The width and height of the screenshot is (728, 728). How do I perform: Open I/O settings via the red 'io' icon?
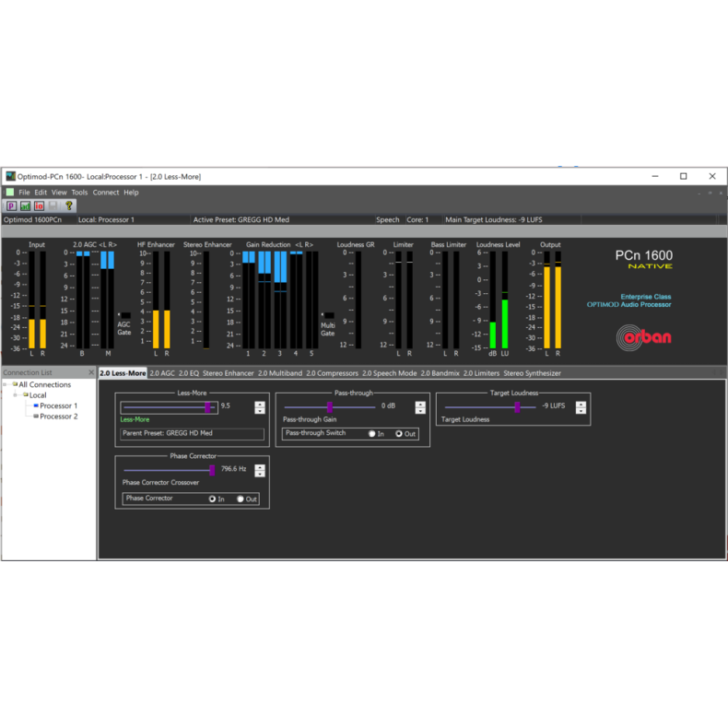pyautogui.click(x=39, y=205)
